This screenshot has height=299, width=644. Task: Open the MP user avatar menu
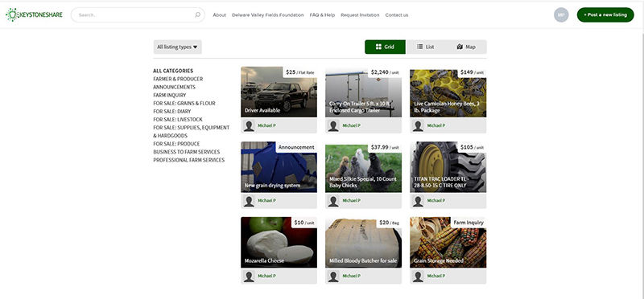click(x=561, y=14)
